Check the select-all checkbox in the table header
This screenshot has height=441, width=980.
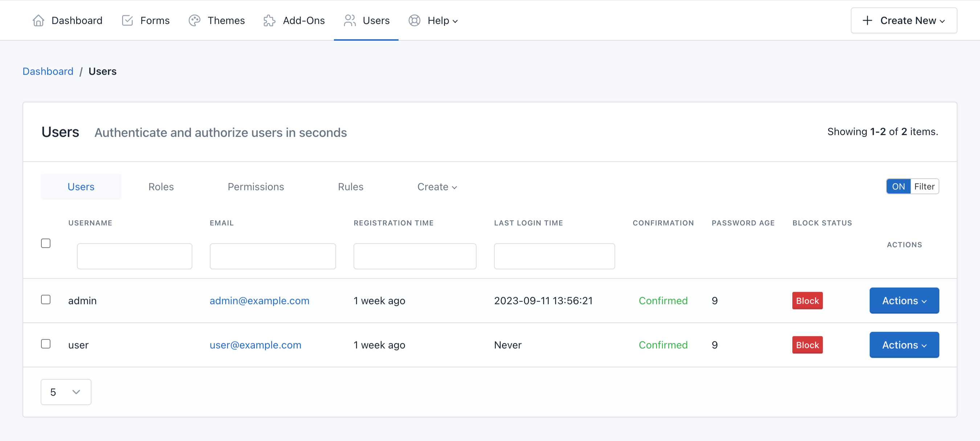point(46,243)
